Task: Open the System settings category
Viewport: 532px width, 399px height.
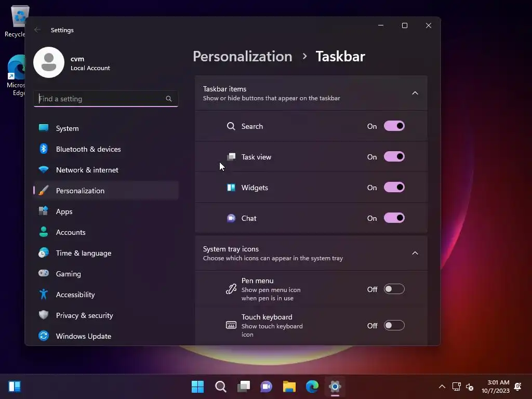Action: coord(106,128)
